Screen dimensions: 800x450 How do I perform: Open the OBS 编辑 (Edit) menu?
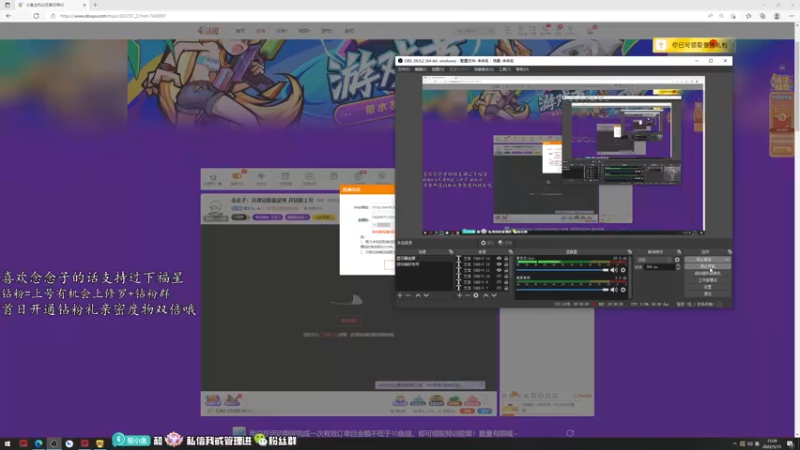(420, 69)
